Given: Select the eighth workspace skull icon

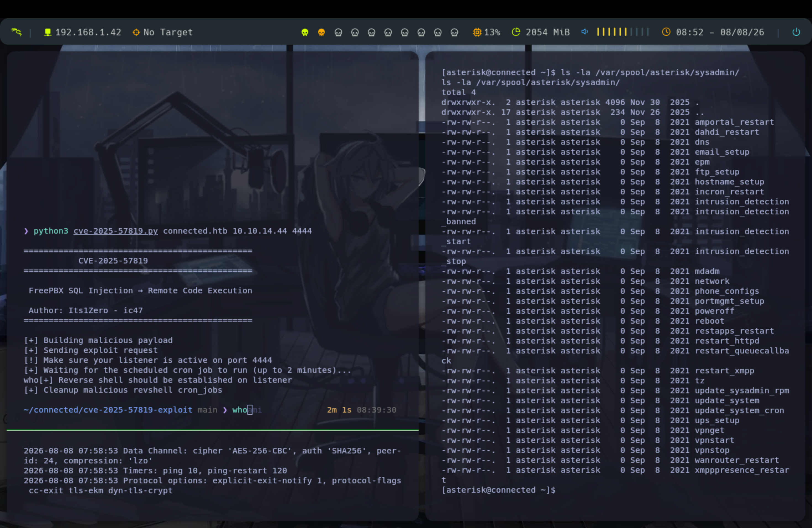Looking at the screenshot, I should point(421,32).
